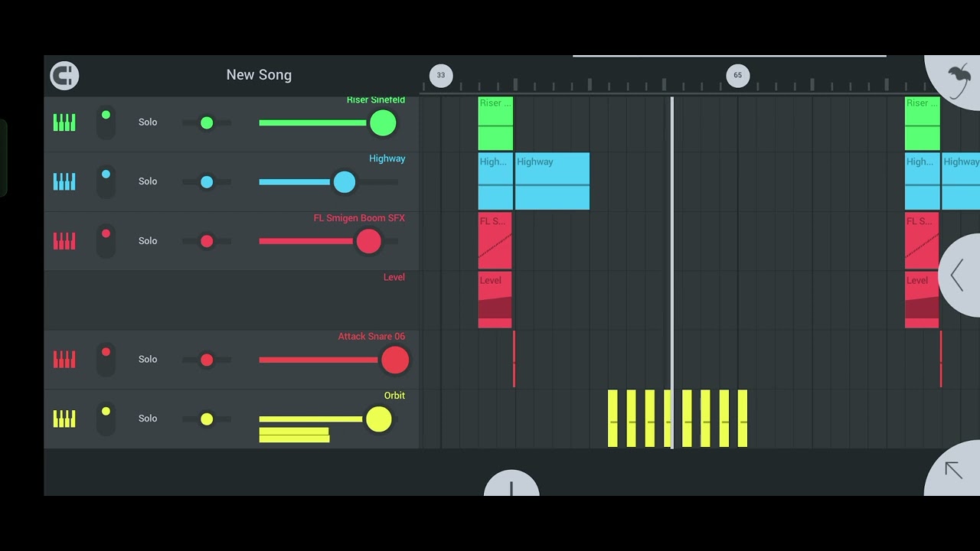The width and height of the screenshot is (980, 551).
Task: Open the bottom pull-up panel handle
Action: click(511, 483)
